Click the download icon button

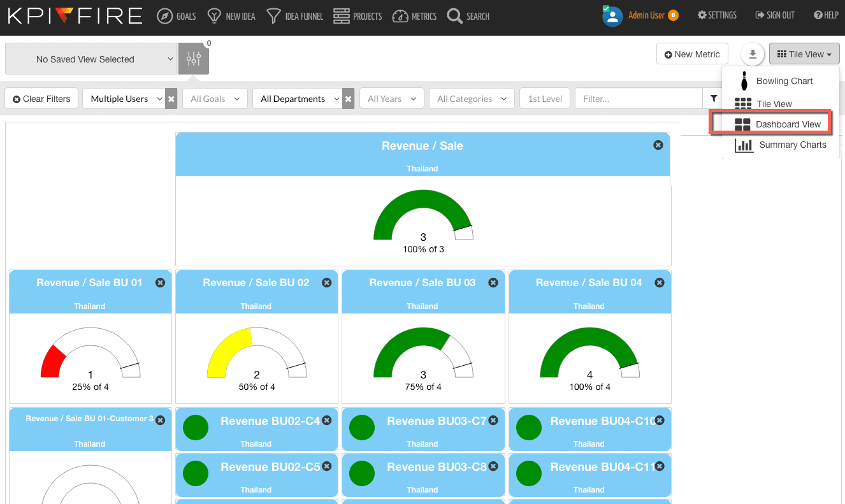point(753,54)
